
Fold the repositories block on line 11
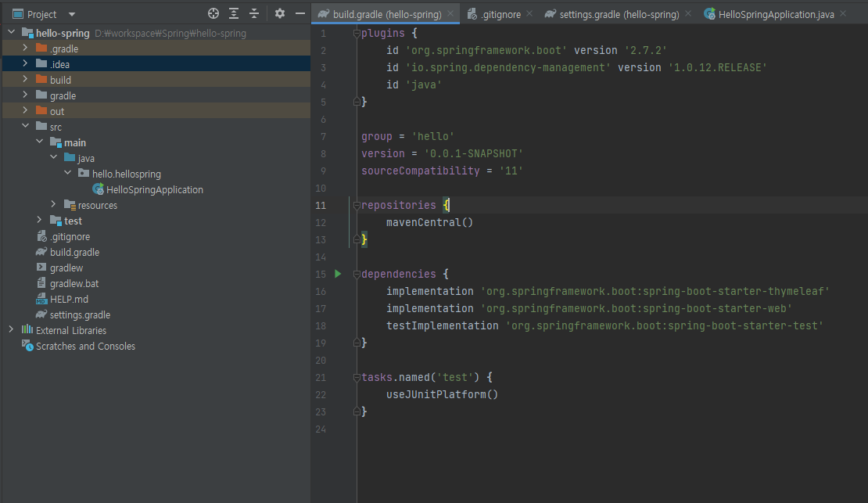[x=357, y=206]
